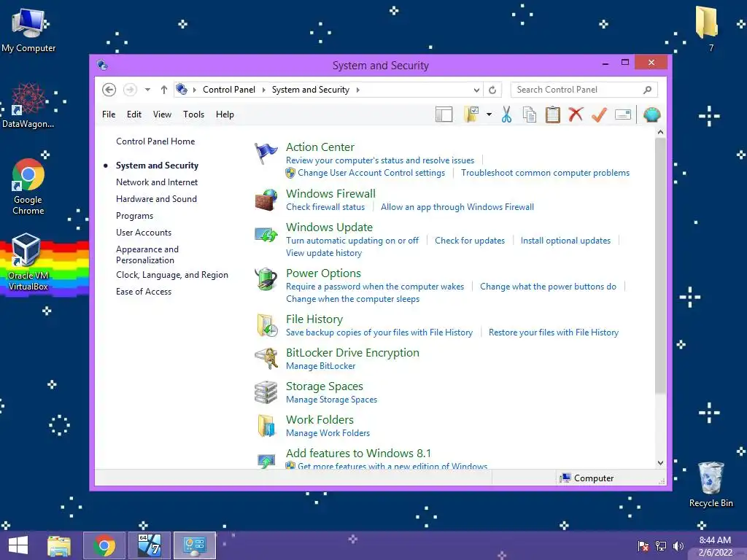Viewport: 747px width, 560px height.
Task: Click Check firewall status link
Action: click(325, 207)
